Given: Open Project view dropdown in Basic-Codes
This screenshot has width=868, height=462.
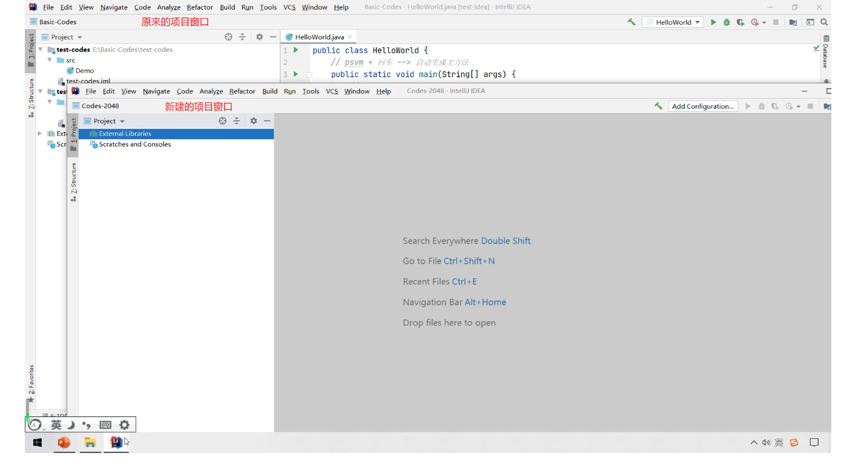Looking at the screenshot, I should pyautogui.click(x=79, y=37).
